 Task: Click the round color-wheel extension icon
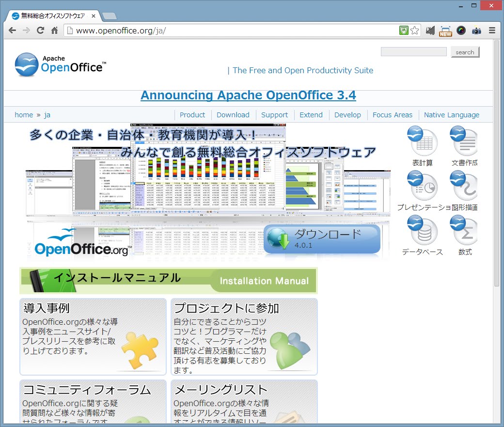click(461, 31)
